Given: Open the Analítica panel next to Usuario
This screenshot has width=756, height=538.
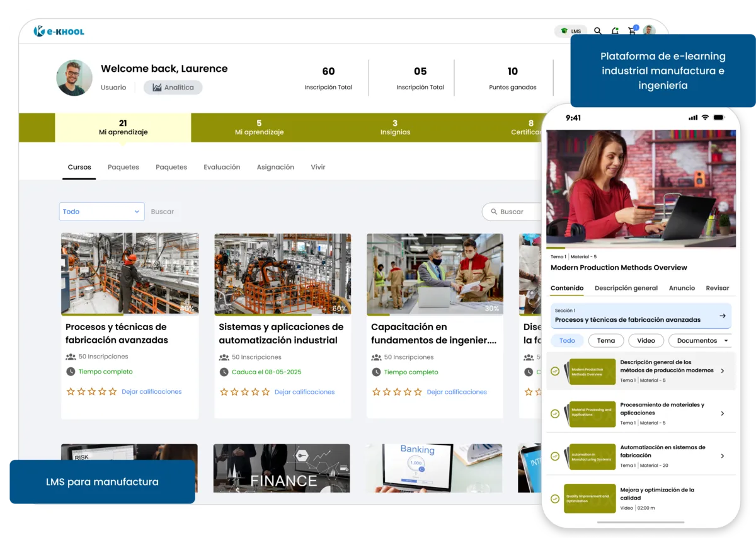Looking at the screenshot, I should tap(173, 87).
